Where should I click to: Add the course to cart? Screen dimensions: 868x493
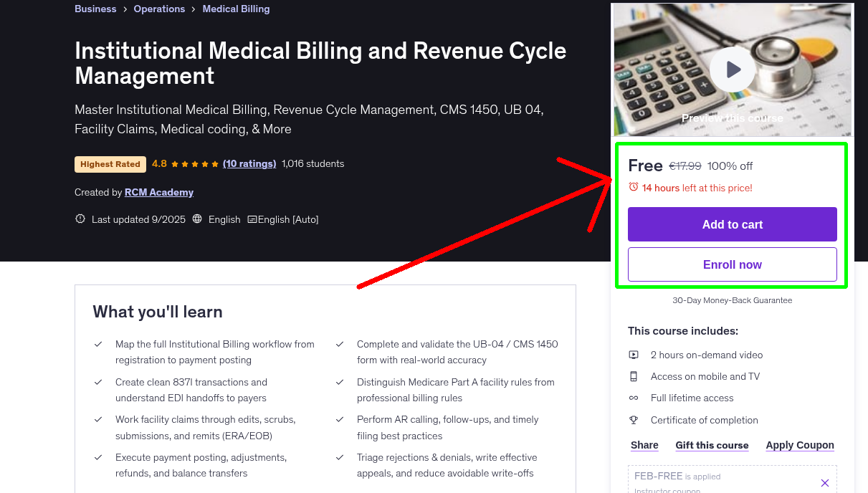coord(732,224)
